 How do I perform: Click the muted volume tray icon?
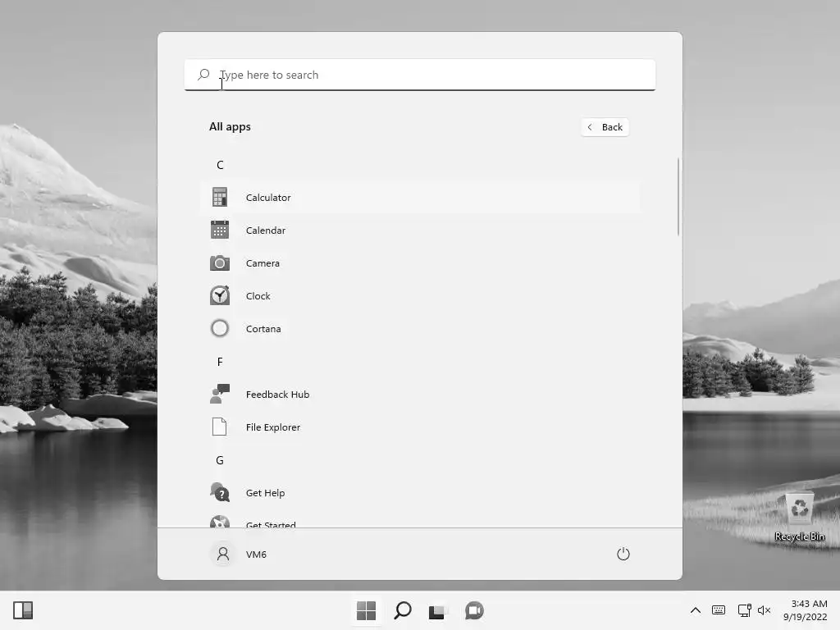(764, 610)
